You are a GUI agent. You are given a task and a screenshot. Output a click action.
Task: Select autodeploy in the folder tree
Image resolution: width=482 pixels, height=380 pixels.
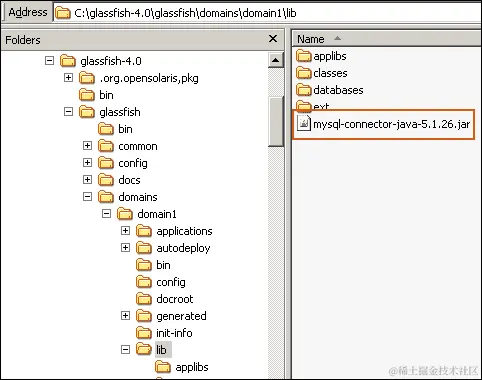coord(183,248)
